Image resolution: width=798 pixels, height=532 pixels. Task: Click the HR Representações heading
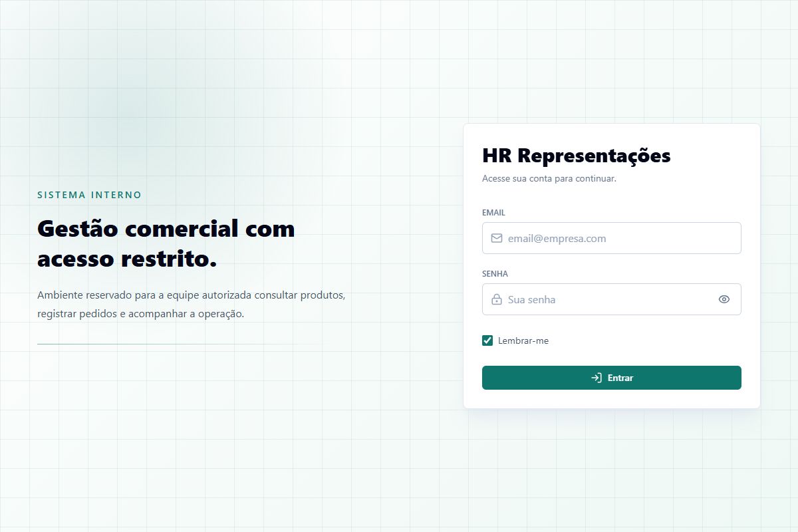coord(577,156)
